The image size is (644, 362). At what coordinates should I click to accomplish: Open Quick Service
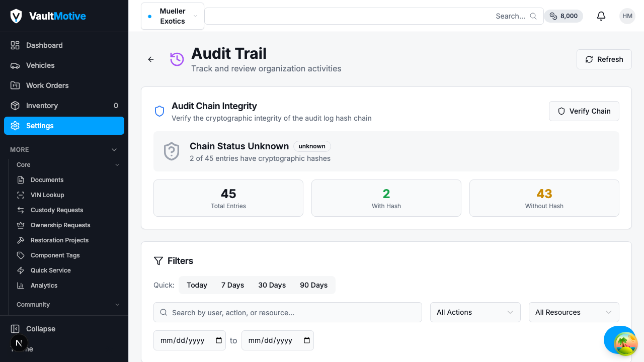[68, 270]
